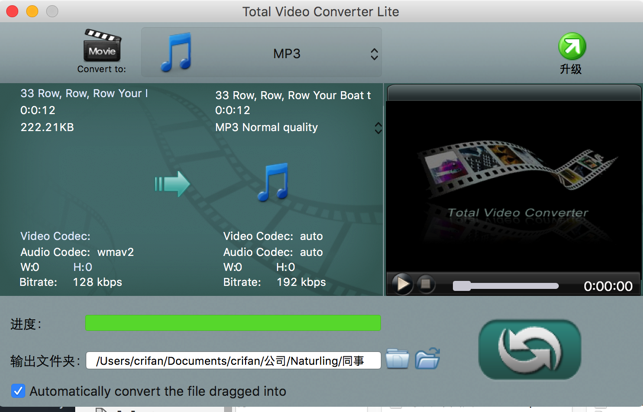The height and width of the screenshot is (412, 643).
Task: Click the output music note icon
Action: pyautogui.click(x=274, y=182)
